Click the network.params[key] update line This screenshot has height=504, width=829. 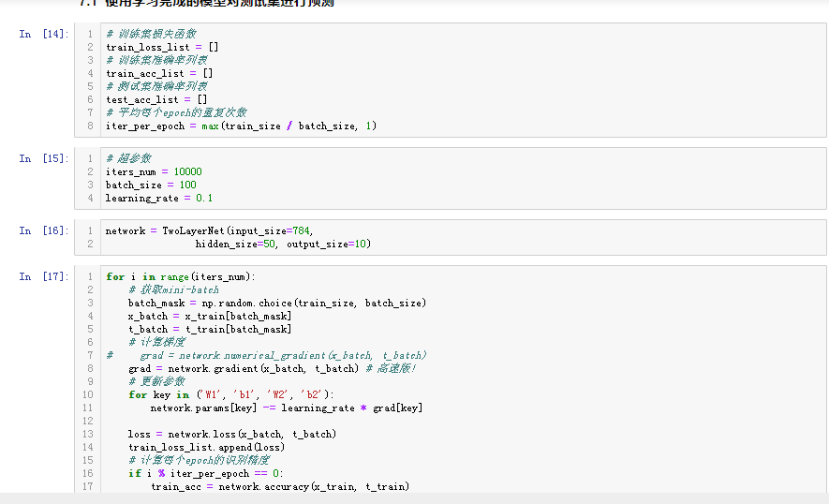pos(287,408)
